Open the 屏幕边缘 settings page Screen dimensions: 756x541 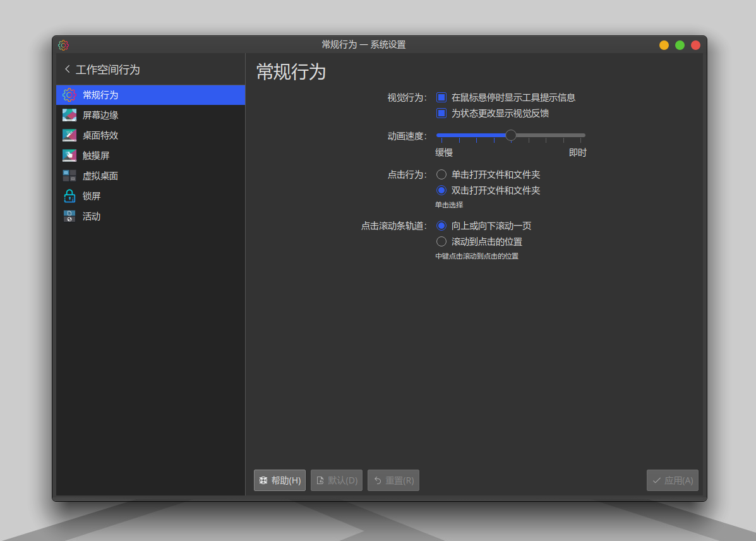click(x=151, y=116)
